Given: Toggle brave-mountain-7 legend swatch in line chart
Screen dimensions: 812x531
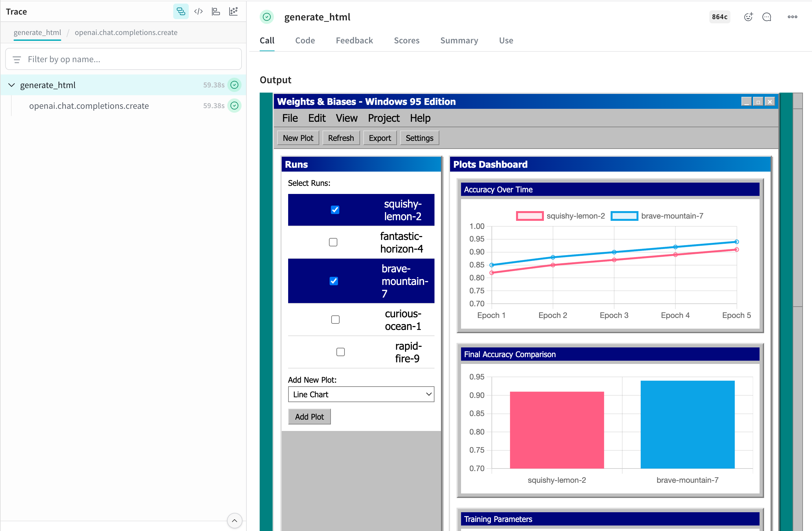Looking at the screenshot, I should pyautogui.click(x=624, y=216).
